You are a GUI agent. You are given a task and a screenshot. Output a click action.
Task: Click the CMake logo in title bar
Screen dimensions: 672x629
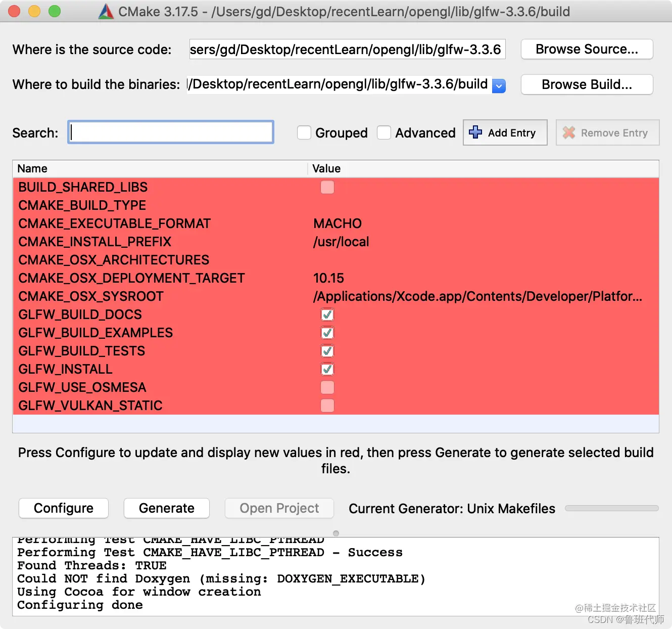(x=106, y=11)
